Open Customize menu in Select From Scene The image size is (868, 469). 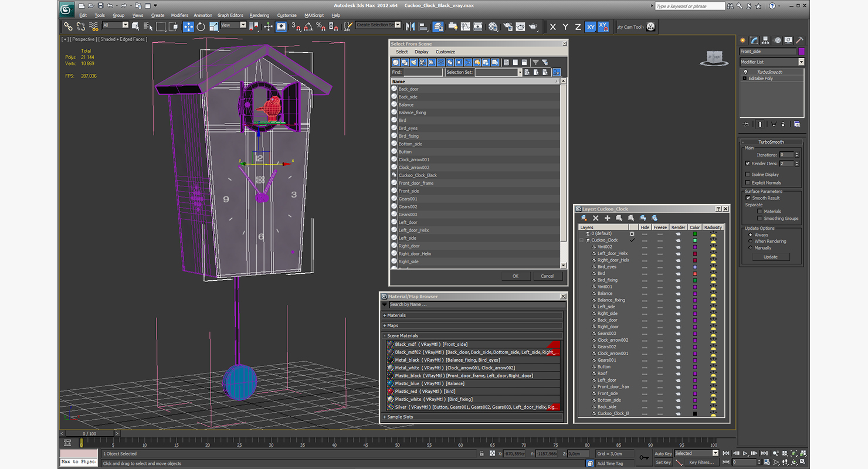point(445,52)
